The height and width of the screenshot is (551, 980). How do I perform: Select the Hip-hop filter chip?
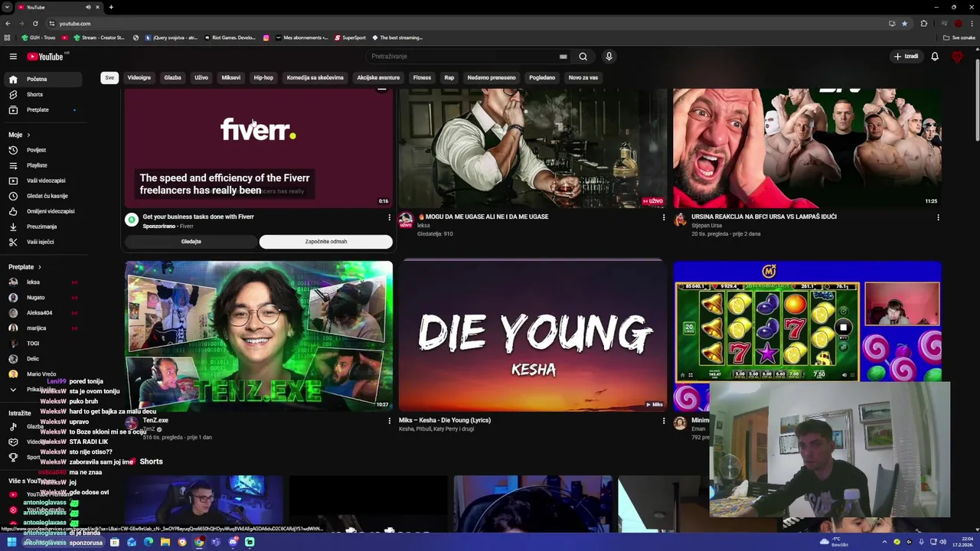(x=263, y=77)
